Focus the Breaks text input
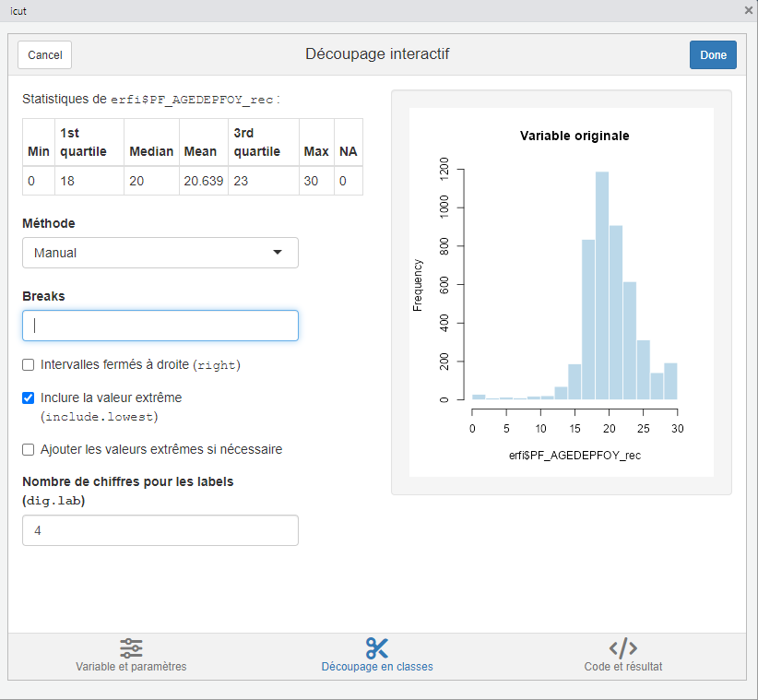The width and height of the screenshot is (758, 700). click(x=160, y=326)
